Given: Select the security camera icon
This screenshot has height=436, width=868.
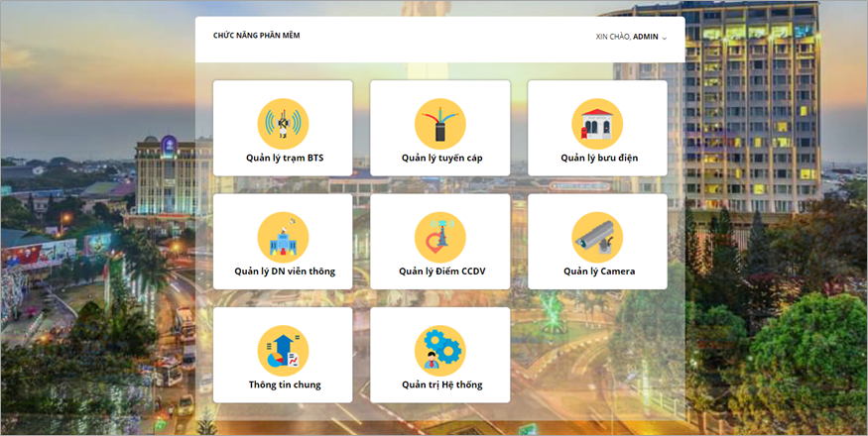Looking at the screenshot, I should (597, 237).
